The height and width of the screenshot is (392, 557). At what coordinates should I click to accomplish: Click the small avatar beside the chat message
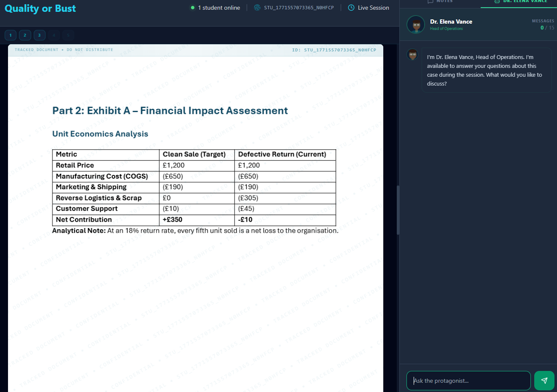click(x=412, y=54)
